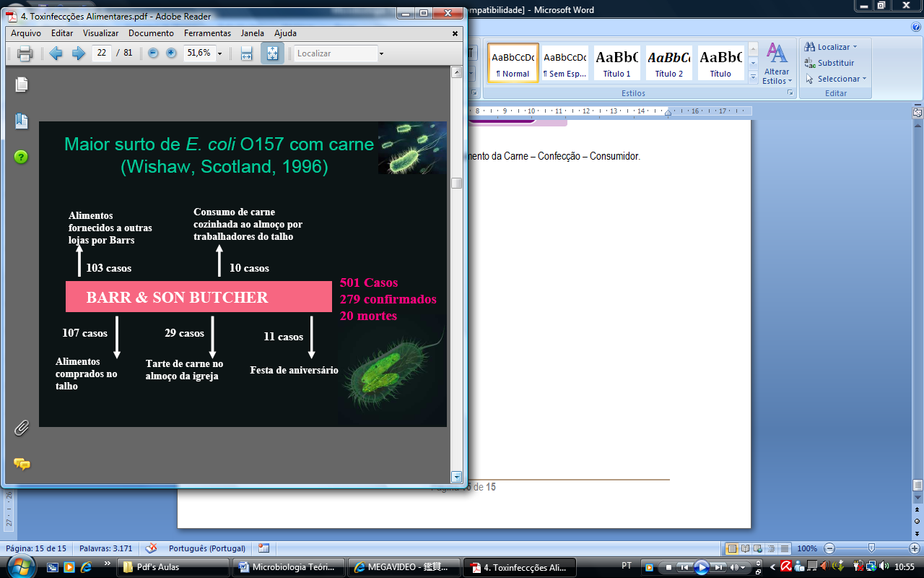This screenshot has width=924, height=578.
Task: Open the Pages panel in Reader sidebar
Action: point(22,85)
